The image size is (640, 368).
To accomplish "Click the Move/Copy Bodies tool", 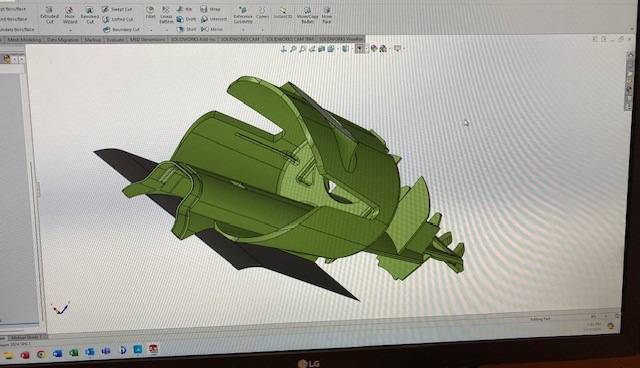I will click(x=307, y=15).
